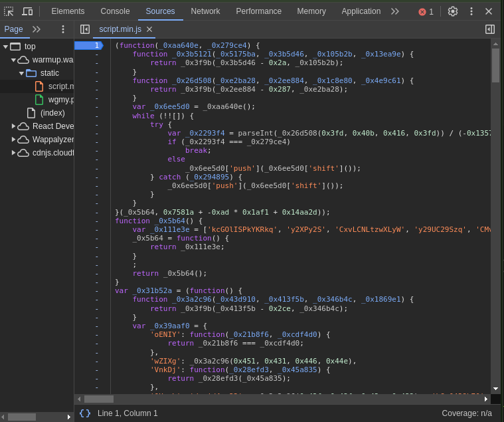Go to the Application tab
The width and height of the screenshot is (504, 422).
361,11
